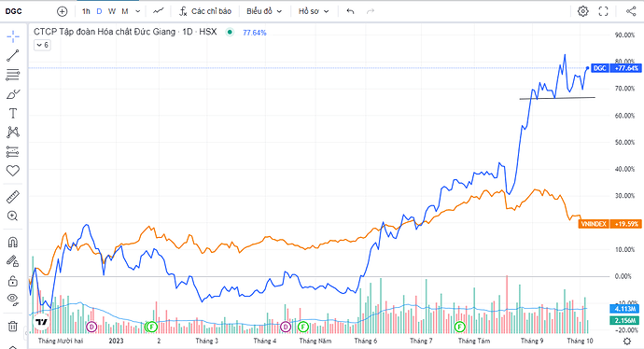
Task: Click the 2.156M volume label
Action: coord(624,320)
